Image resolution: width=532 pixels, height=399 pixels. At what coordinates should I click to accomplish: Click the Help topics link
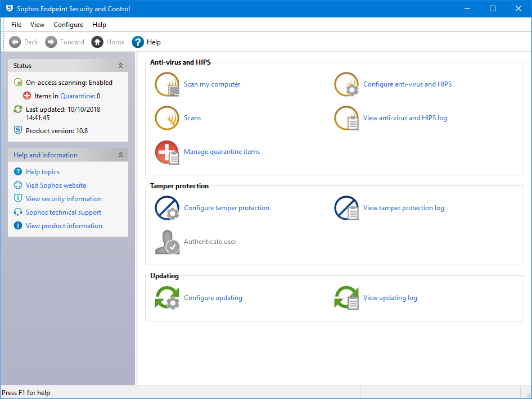43,172
